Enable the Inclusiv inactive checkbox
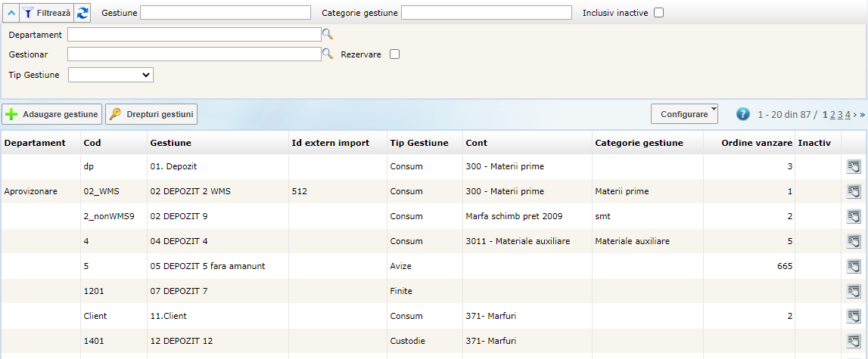The height and width of the screenshot is (359, 868). click(658, 13)
